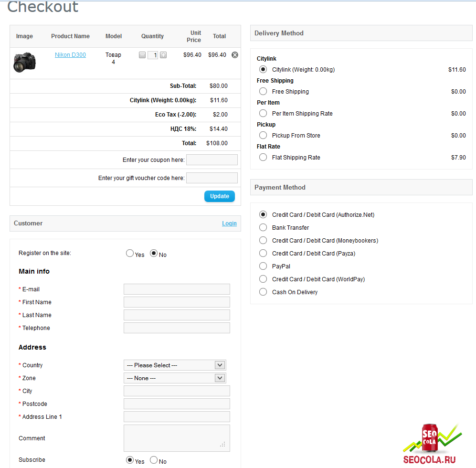
Task: Click the Address section heading
Action: [32, 347]
